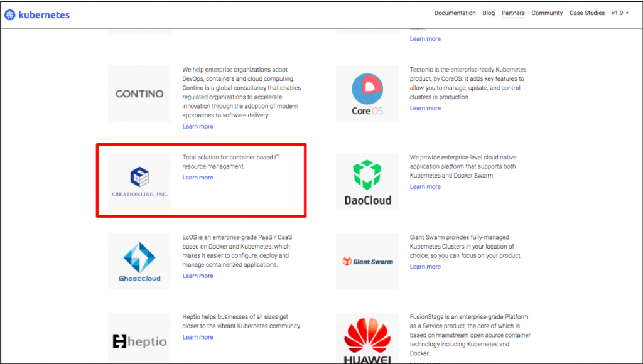Image resolution: width=643 pixels, height=364 pixels.
Task: Click text "Giant Swarm provides fully-managed"
Action: click(x=459, y=237)
